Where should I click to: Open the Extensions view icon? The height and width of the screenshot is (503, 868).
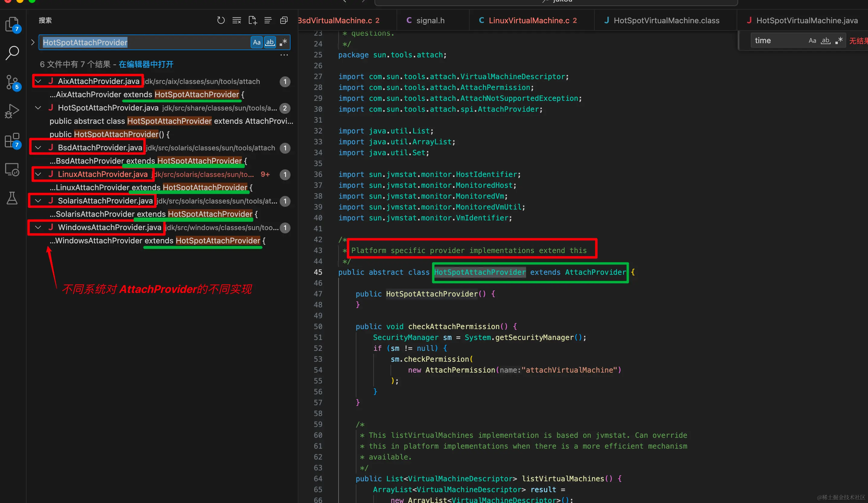point(12,140)
